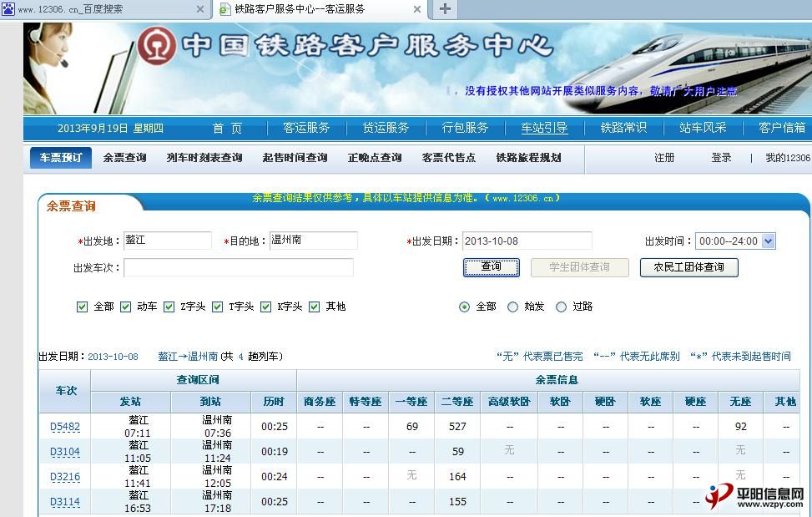Screen dimensions: 812x517
Task: Click the China Railway logo
Action: (156, 46)
